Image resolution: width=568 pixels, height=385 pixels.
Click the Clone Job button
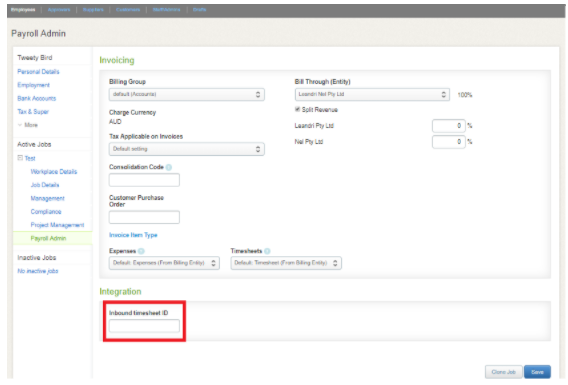504,372
